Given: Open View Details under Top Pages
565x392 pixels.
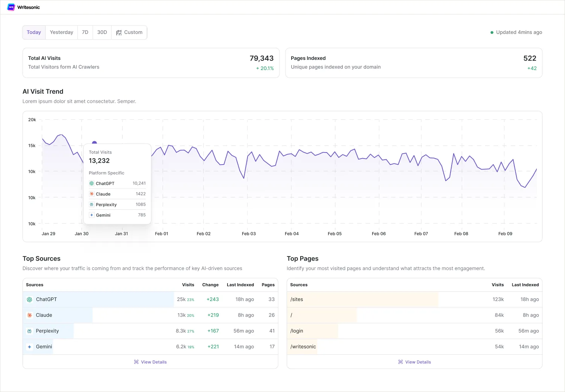Looking at the screenshot, I should coord(414,362).
